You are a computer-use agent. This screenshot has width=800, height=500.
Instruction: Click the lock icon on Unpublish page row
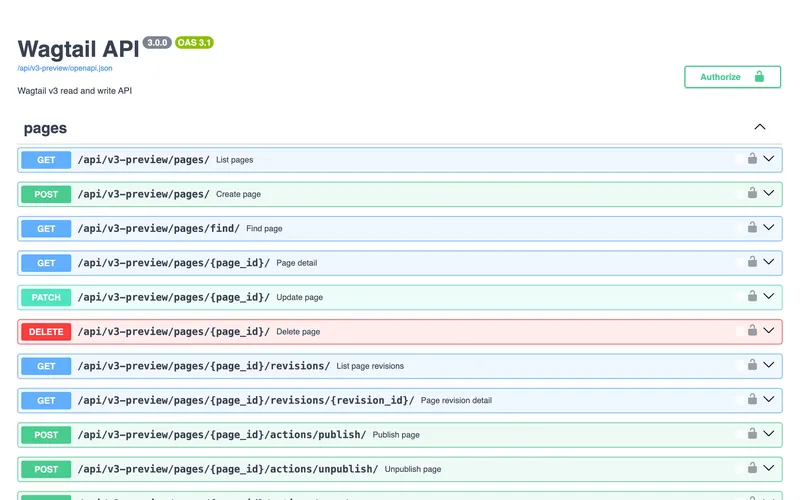752,468
